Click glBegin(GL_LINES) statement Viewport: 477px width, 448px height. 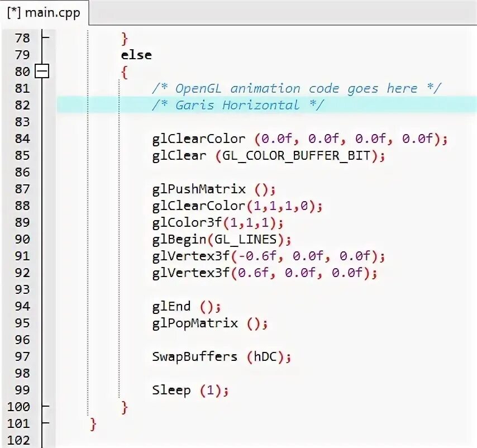[x=222, y=239]
